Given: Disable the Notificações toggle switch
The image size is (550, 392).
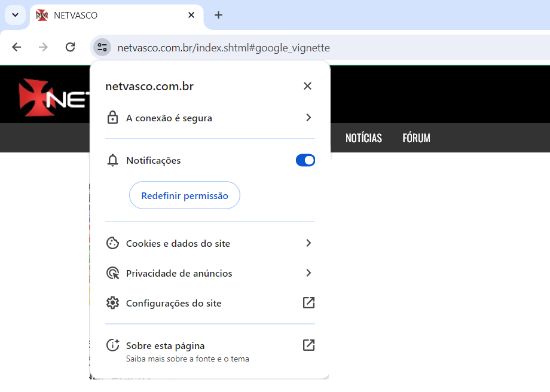Looking at the screenshot, I should point(305,160).
